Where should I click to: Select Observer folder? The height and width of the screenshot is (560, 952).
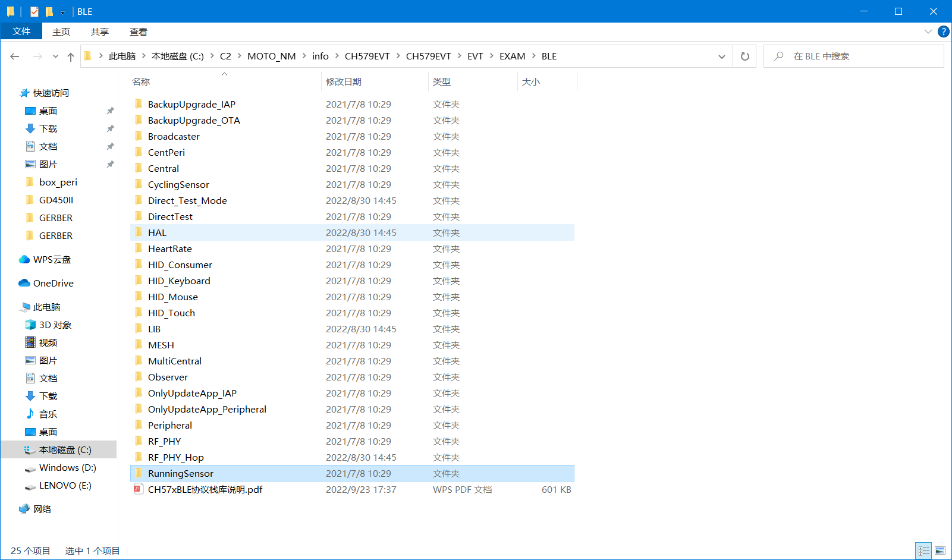(x=352, y=377)
